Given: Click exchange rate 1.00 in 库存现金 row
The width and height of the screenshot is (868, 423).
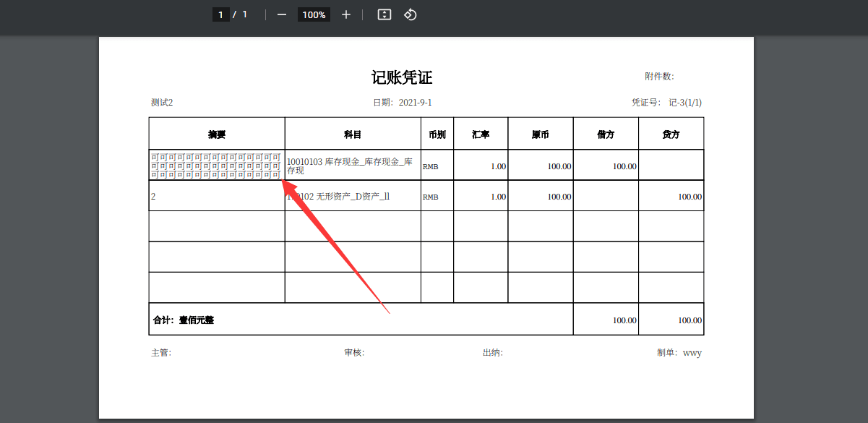Looking at the screenshot, I should click(498, 166).
